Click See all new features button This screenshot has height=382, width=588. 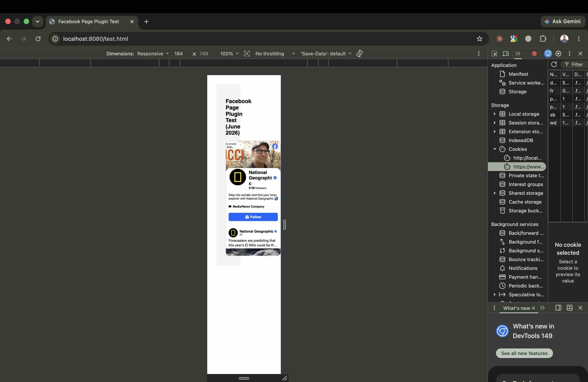(524, 353)
